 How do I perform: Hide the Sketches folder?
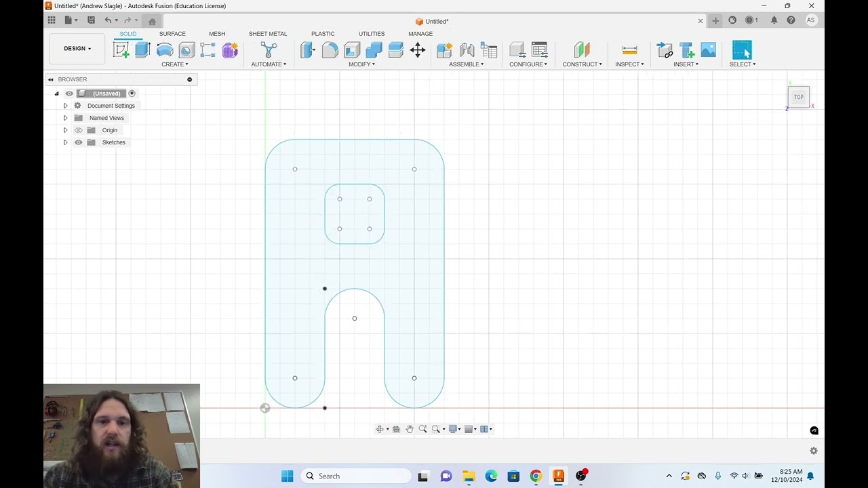click(x=79, y=142)
